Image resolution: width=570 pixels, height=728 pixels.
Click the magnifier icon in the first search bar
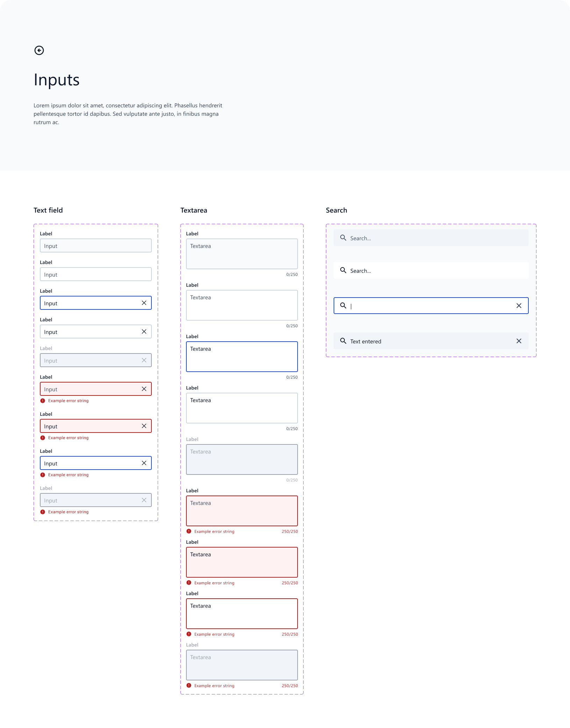point(343,238)
